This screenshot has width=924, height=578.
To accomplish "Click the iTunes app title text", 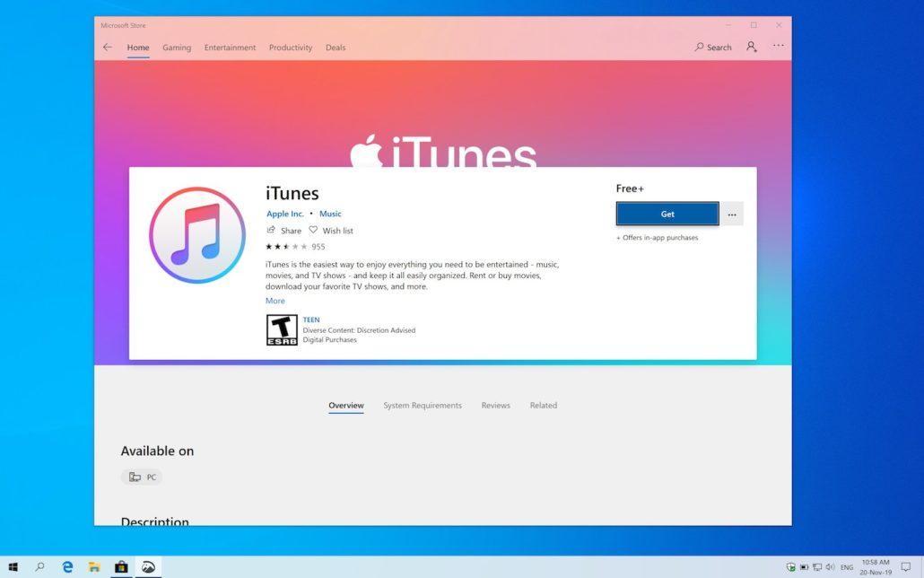I will tap(292, 193).
